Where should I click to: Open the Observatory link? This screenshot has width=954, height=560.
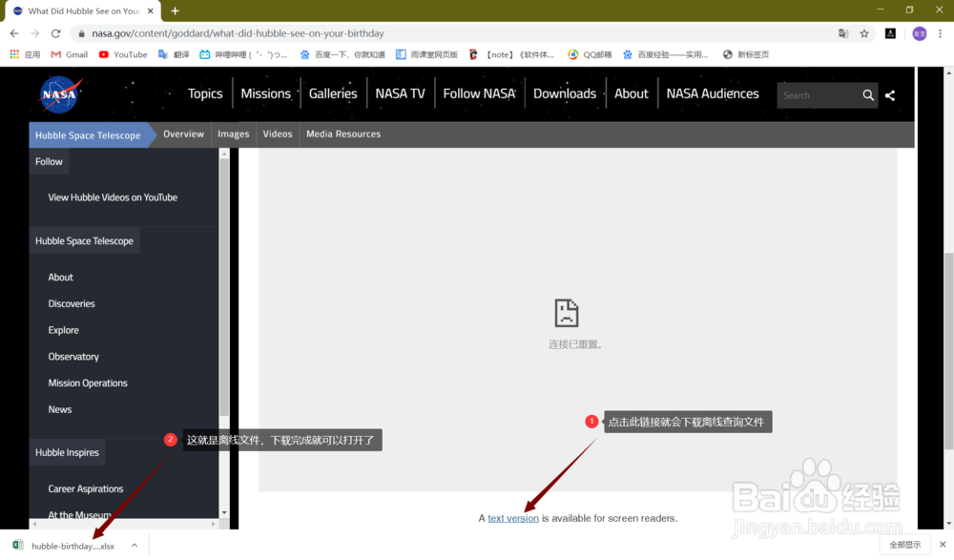coord(73,357)
